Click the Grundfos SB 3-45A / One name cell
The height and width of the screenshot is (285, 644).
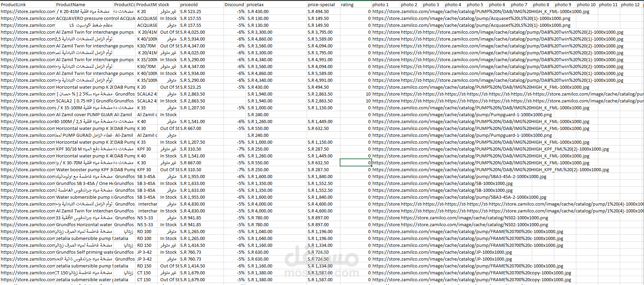point(84,183)
